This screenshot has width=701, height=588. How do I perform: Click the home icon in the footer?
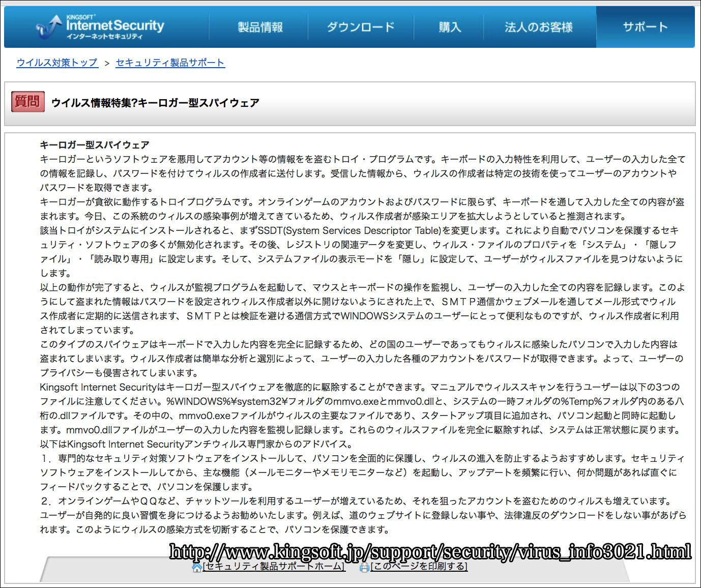[197, 567]
